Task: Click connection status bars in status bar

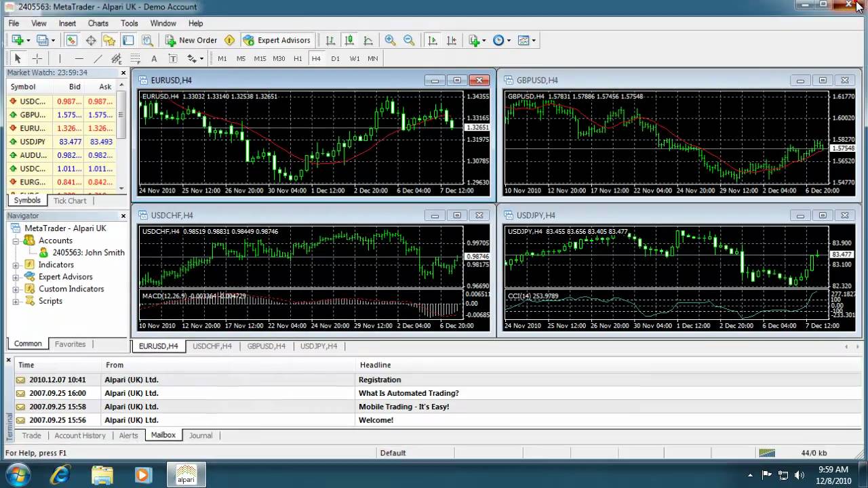Action: (x=766, y=453)
